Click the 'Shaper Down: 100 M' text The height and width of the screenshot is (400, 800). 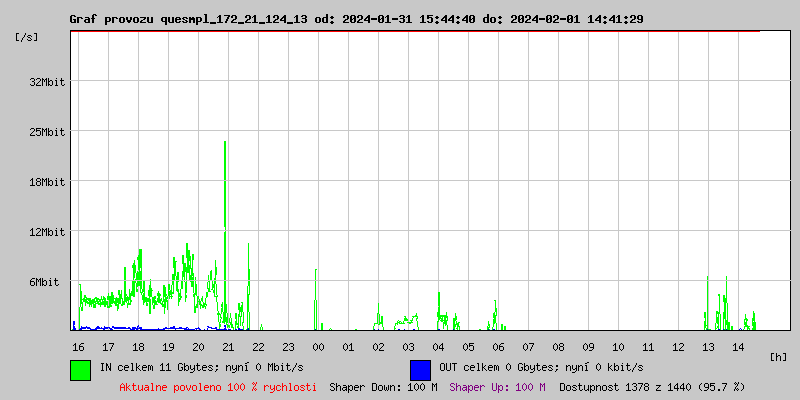(x=383, y=387)
